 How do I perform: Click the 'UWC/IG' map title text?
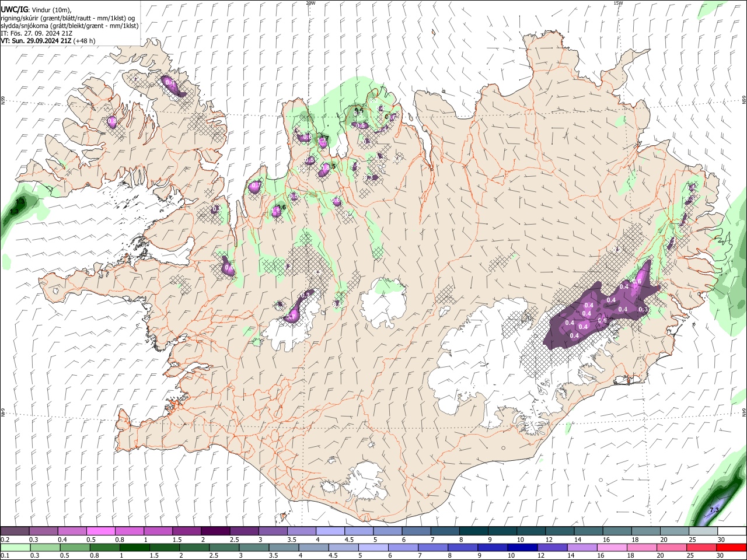[14, 10]
